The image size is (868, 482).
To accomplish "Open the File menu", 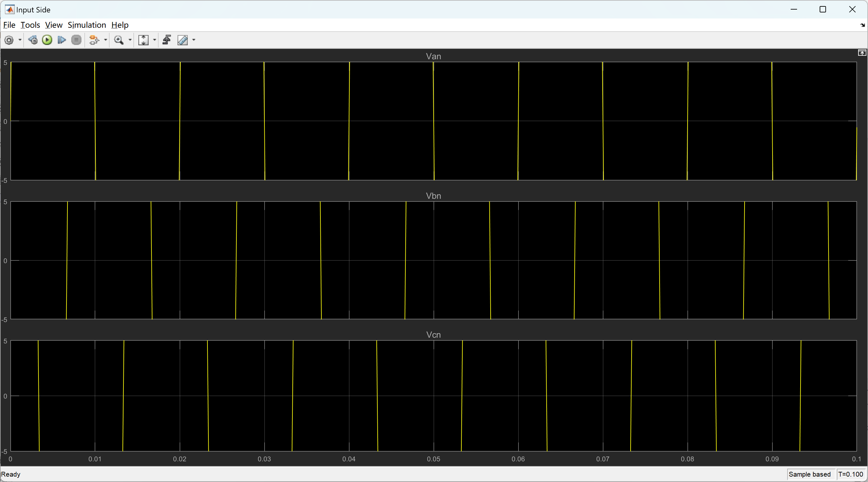I will 9,25.
